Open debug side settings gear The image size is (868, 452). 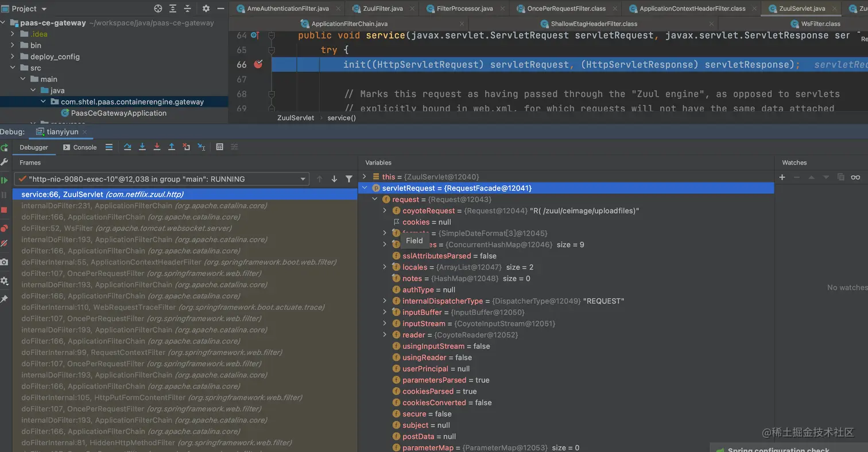(5, 281)
